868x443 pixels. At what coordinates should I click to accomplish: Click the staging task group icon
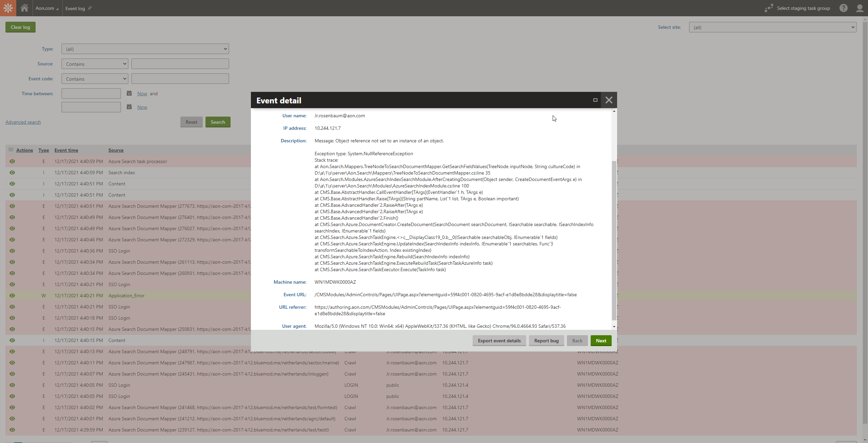tap(768, 8)
